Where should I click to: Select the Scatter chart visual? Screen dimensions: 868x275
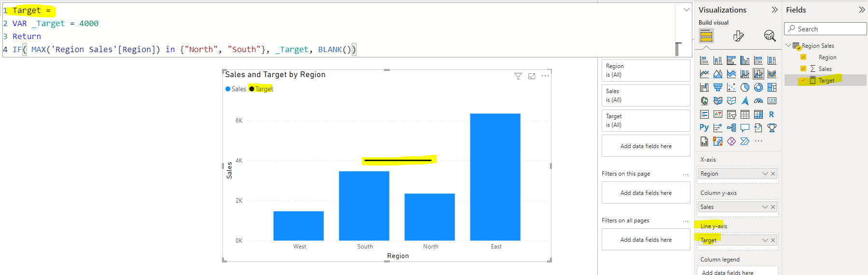[731, 87]
